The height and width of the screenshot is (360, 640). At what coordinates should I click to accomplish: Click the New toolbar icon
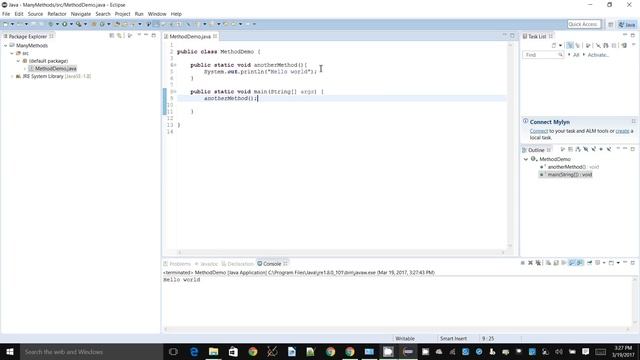coord(5,24)
